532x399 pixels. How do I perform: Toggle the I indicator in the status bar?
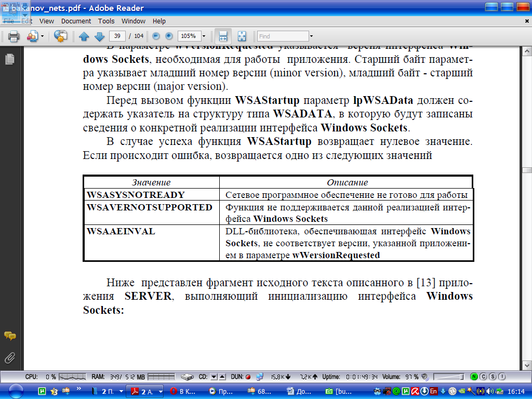coord(502,377)
